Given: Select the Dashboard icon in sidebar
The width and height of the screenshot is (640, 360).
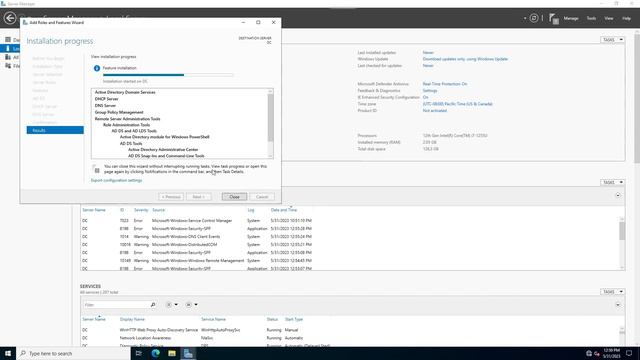Looking at the screenshot, I should coord(8,40).
